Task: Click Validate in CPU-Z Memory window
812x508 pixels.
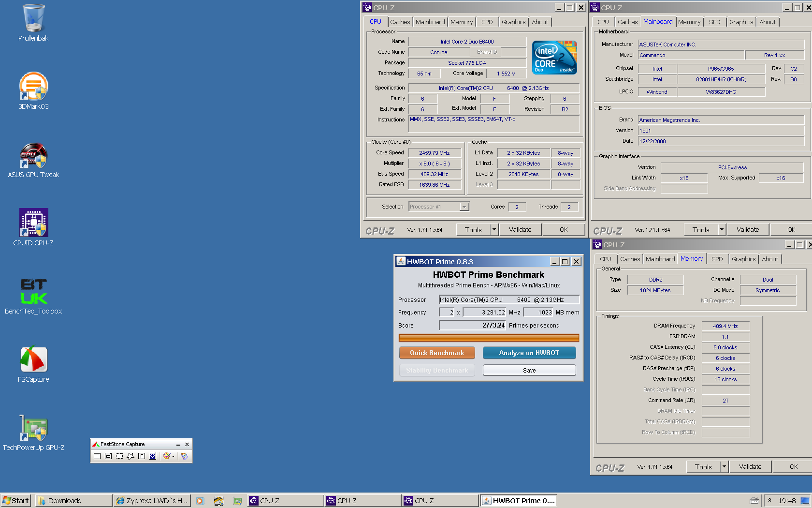Action: coord(750,467)
